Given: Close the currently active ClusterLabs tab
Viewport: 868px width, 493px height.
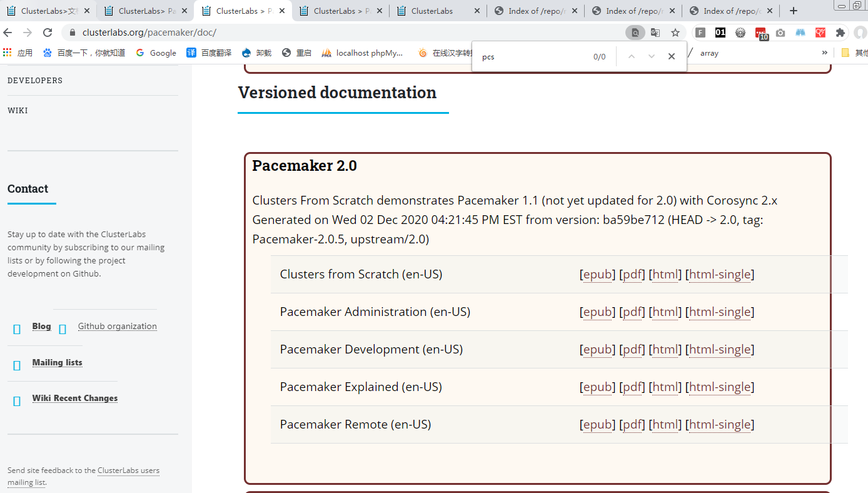Looking at the screenshot, I should pos(282,11).
